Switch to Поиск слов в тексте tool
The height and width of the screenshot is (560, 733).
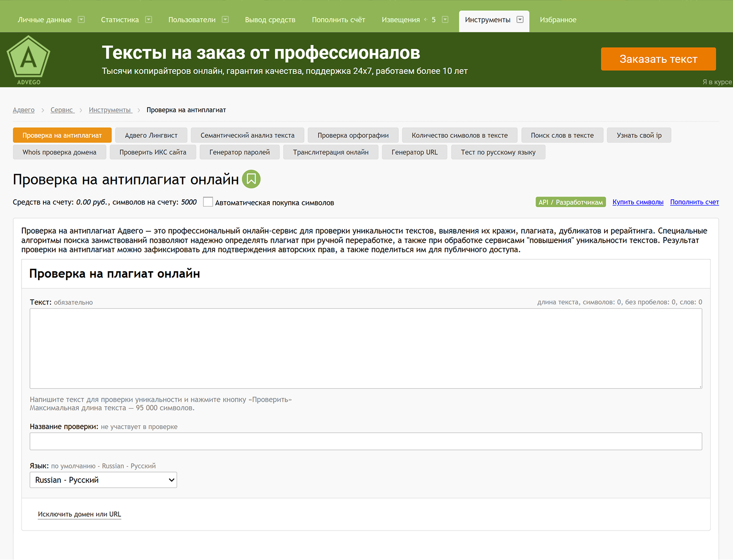[x=563, y=135]
